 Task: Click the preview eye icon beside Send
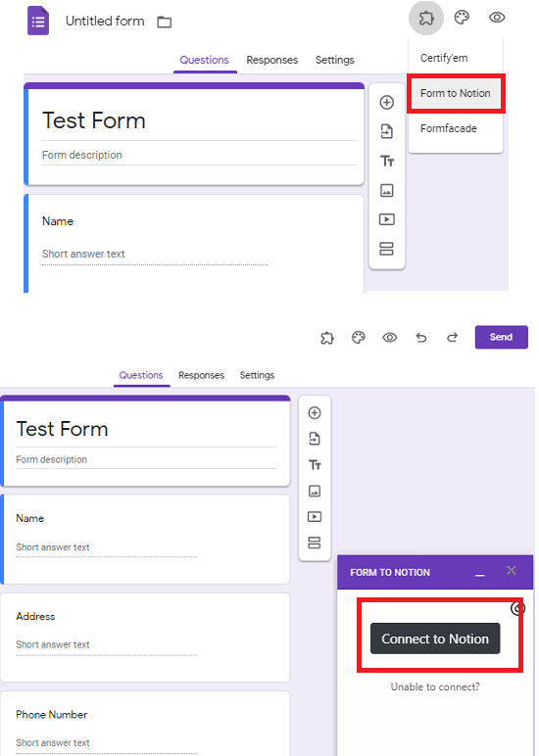pyautogui.click(x=390, y=337)
